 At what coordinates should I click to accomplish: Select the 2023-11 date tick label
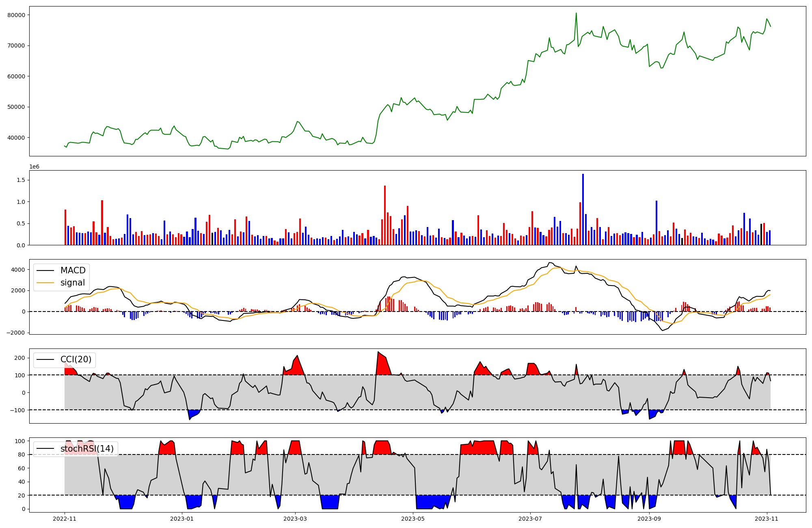(x=767, y=519)
